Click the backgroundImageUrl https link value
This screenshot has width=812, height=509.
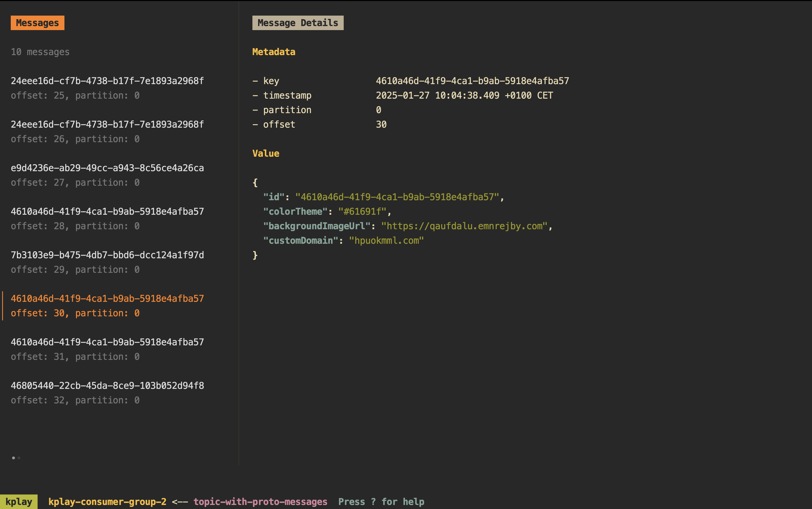point(464,226)
